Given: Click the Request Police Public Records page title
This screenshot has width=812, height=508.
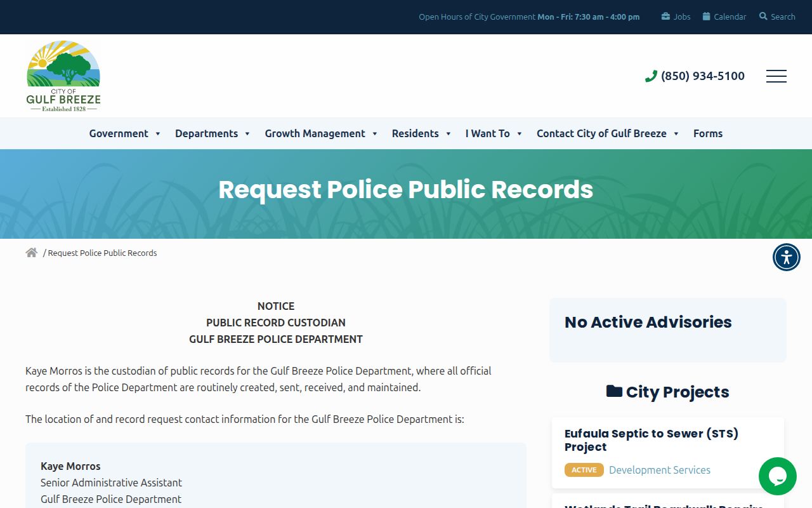Looking at the screenshot, I should pos(406,189).
